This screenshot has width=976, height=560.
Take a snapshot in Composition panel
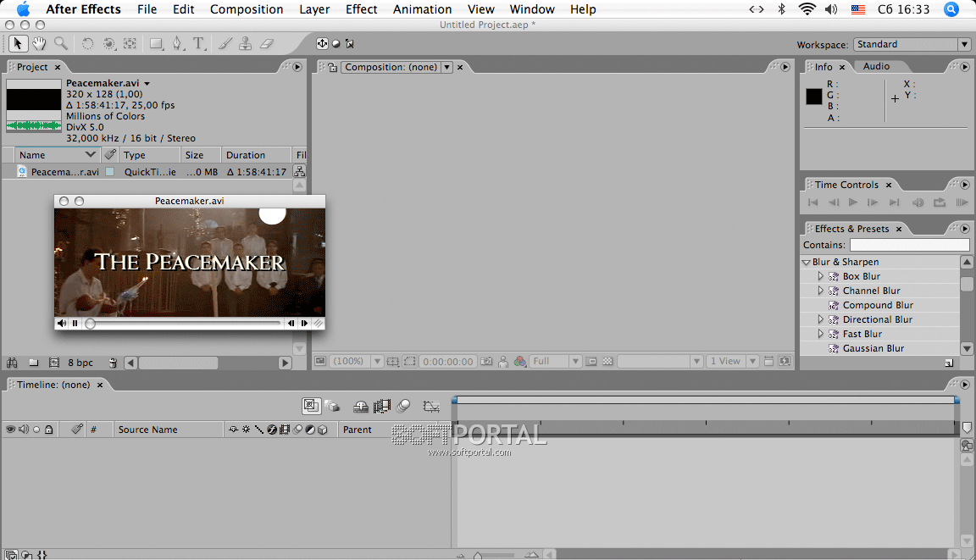coord(487,362)
